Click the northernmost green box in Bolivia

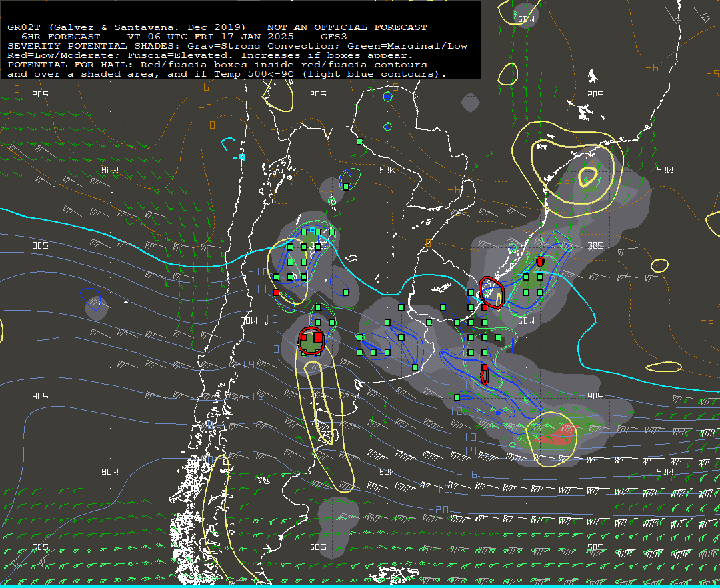point(359,142)
